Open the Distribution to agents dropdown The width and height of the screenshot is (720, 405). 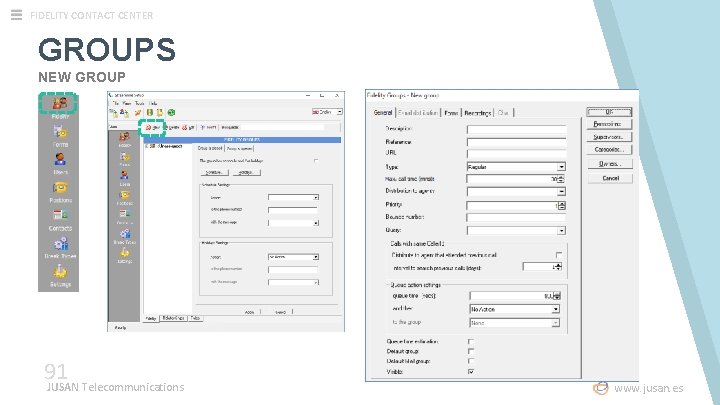click(516, 191)
